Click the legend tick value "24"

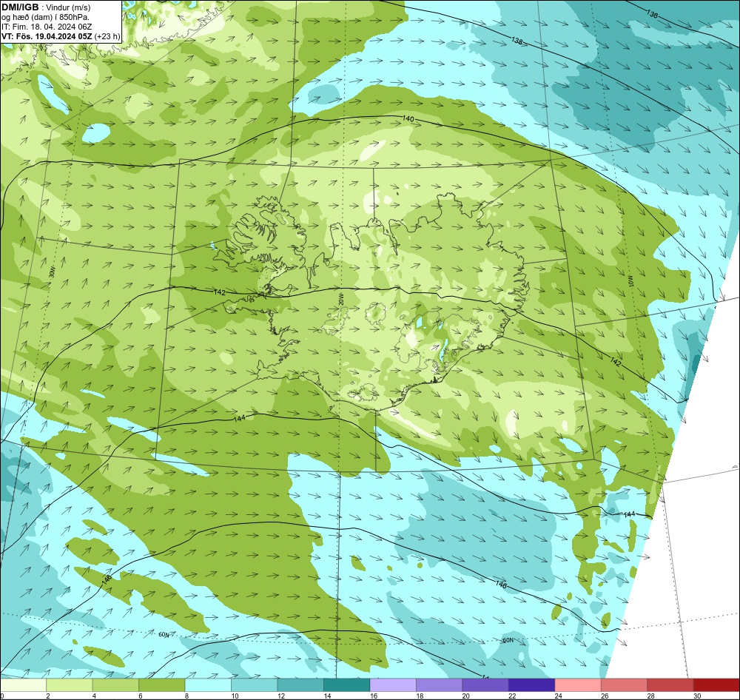(559, 696)
